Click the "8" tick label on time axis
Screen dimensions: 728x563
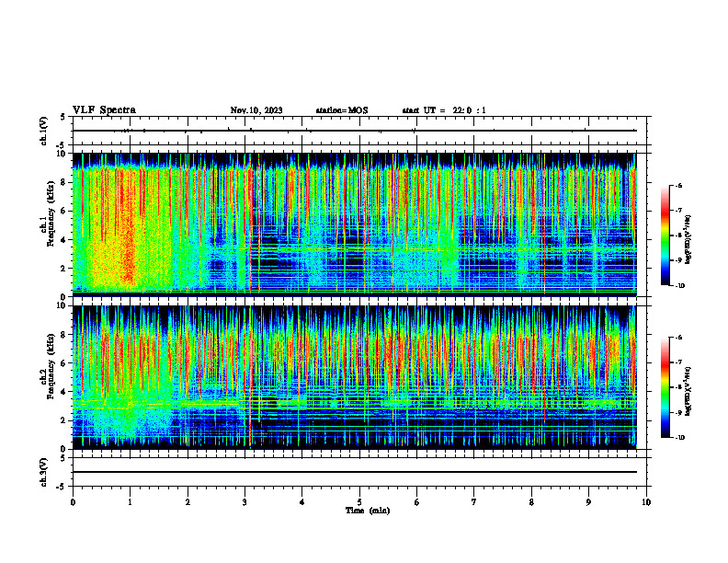coord(531,502)
